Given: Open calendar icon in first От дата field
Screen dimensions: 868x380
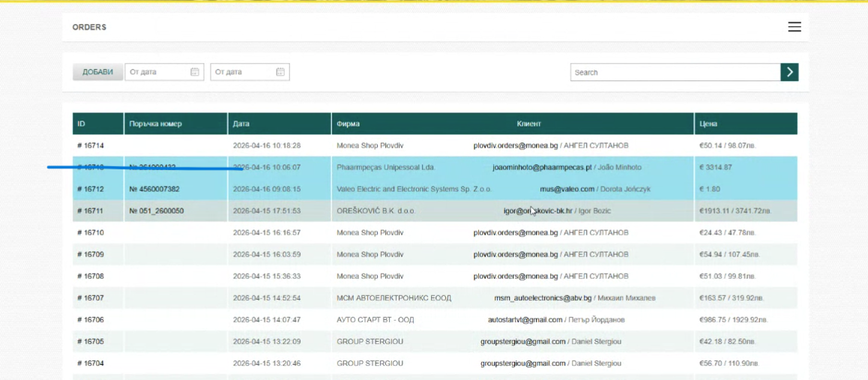Looking at the screenshot, I should pos(195,72).
